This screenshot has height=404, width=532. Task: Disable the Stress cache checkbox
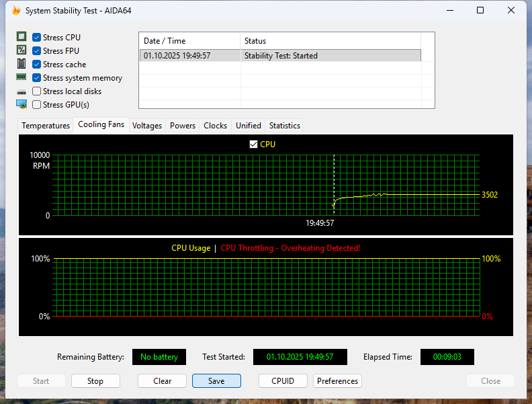point(37,65)
